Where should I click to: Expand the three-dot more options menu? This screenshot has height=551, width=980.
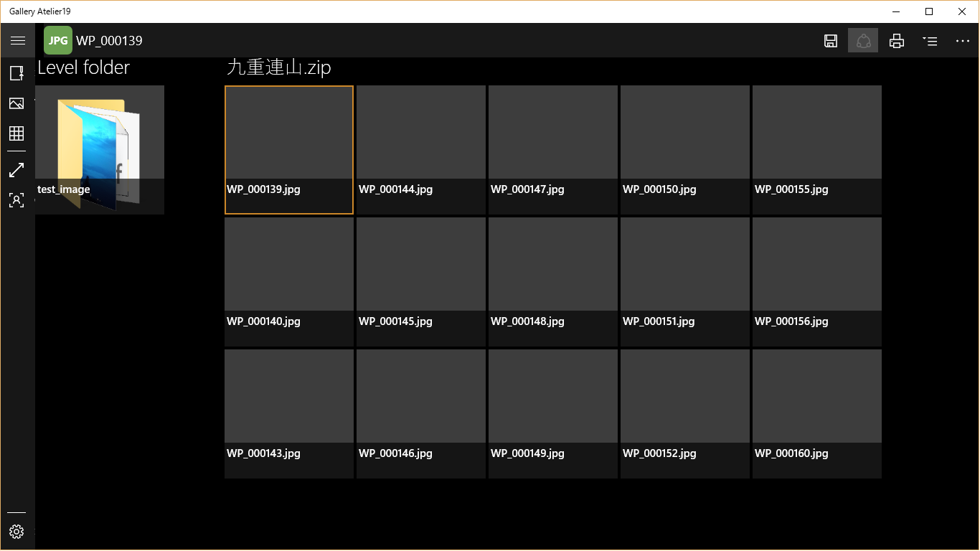tap(963, 41)
